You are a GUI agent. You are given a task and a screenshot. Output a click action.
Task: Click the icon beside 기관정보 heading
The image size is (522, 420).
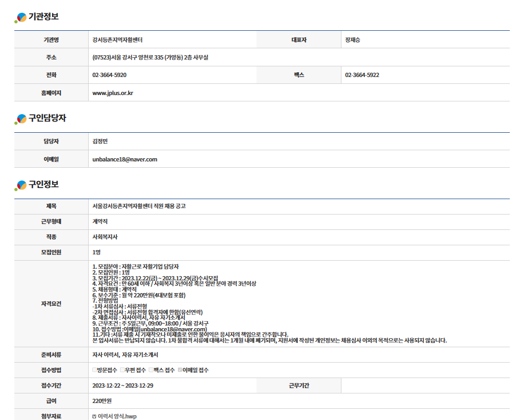tap(21, 18)
